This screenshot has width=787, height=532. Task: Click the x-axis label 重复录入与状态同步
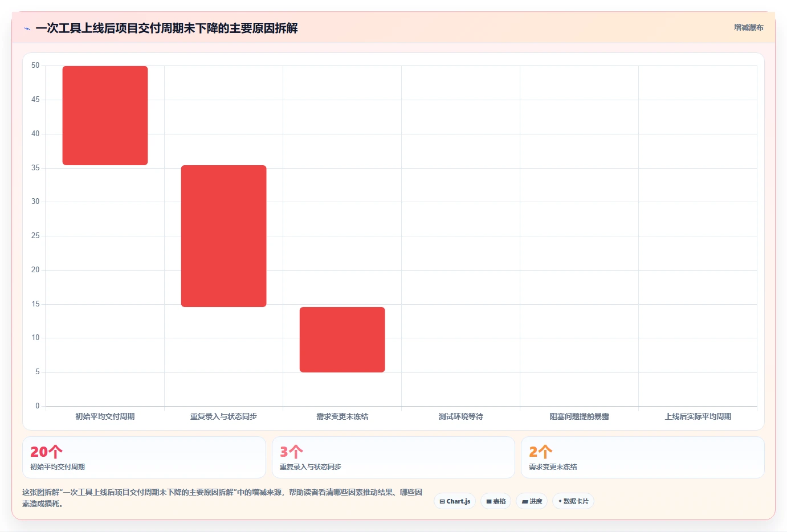(223, 416)
